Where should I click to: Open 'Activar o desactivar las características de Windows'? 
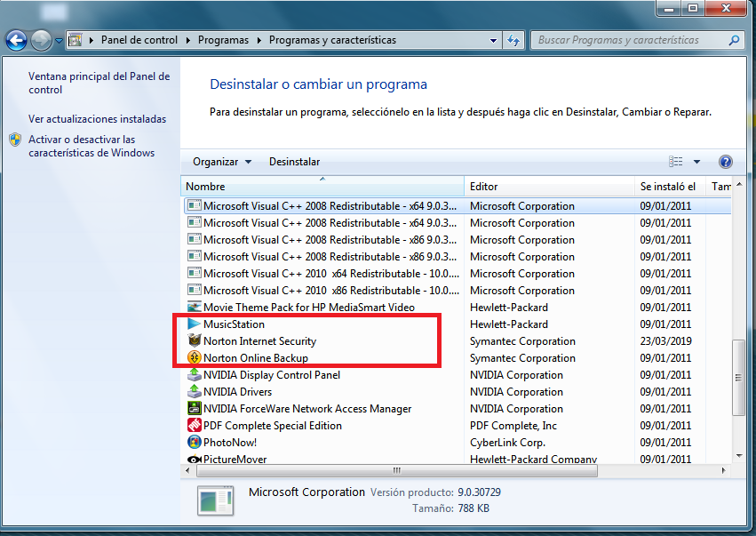click(92, 146)
